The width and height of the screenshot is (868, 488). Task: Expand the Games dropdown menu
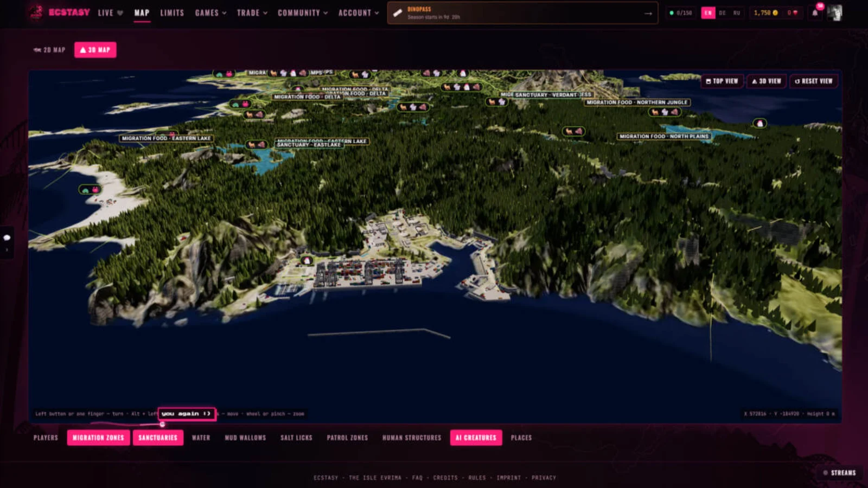[210, 12]
